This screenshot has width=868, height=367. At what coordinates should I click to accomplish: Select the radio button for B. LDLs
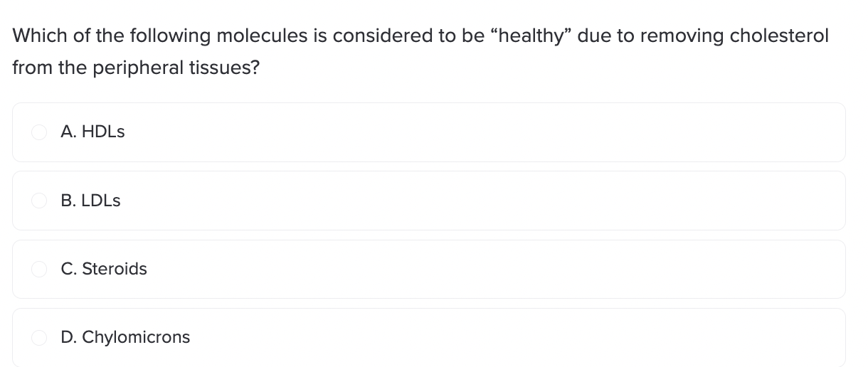pyautogui.click(x=39, y=201)
